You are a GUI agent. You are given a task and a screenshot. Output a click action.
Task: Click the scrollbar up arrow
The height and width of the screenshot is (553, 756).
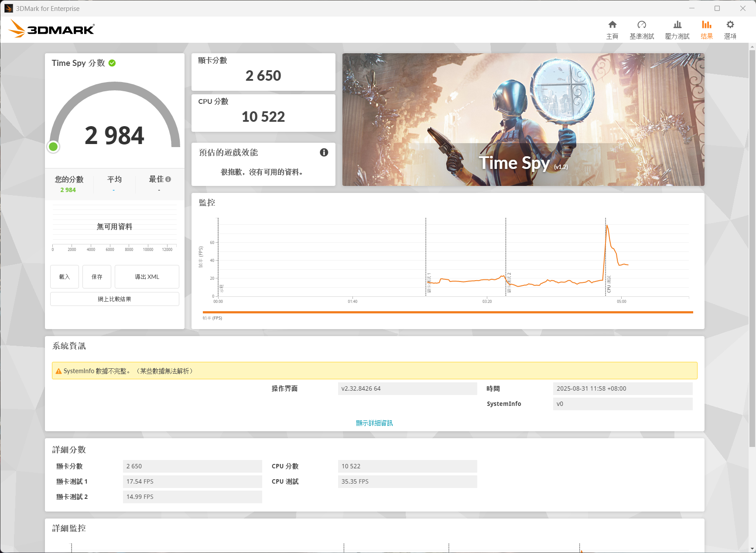(752, 46)
